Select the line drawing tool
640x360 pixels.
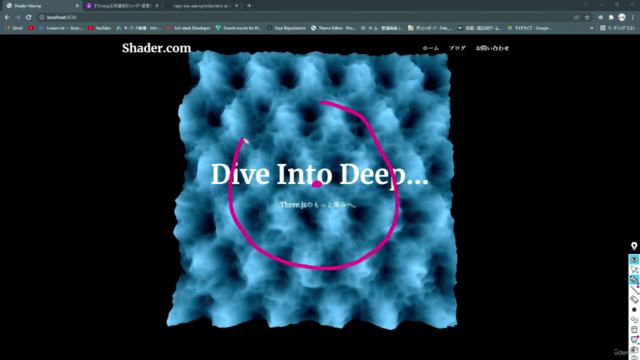point(634,290)
